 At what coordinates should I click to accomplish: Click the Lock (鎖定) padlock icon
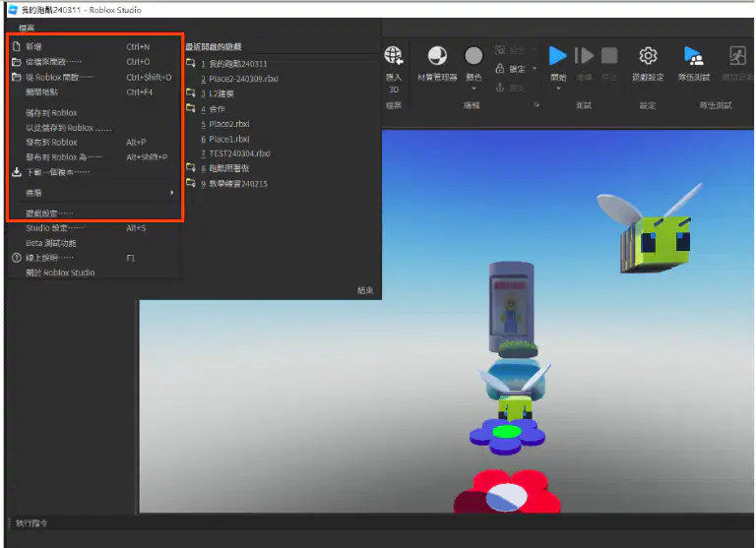pos(500,69)
